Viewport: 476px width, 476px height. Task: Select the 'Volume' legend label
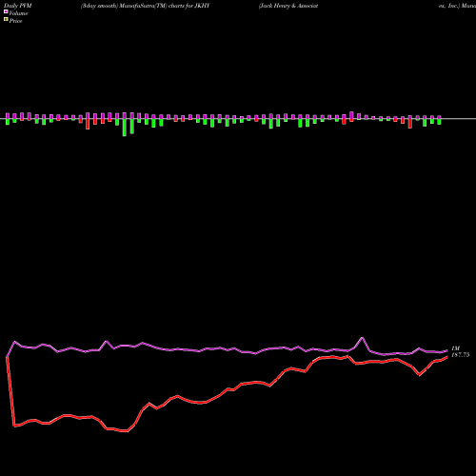click(18, 13)
